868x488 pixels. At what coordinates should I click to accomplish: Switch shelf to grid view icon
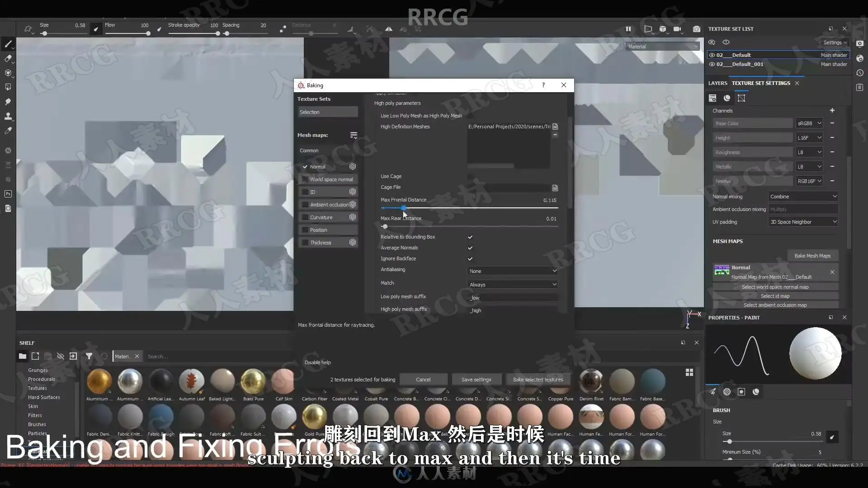[689, 372]
